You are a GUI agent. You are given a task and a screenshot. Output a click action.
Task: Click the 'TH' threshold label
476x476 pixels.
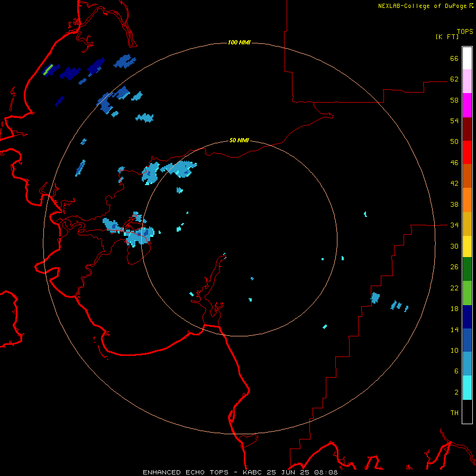pos(454,413)
